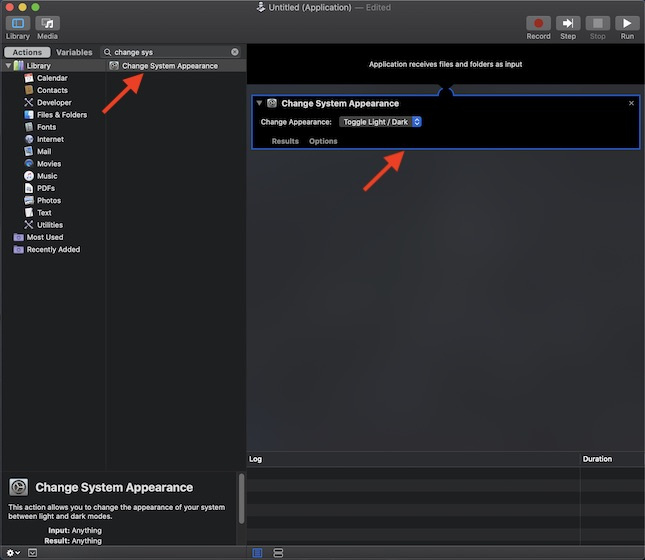This screenshot has width=645, height=560.
Task: Open the gear menu at bottom left
Action: pyautogui.click(x=12, y=552)
